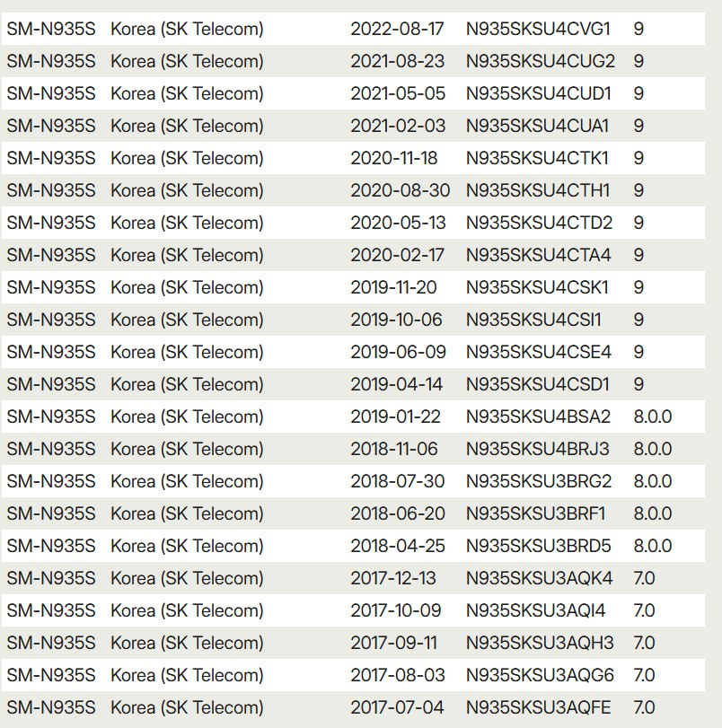The height and width of the screenshot is (728, 722).
Task: Click firmware code N935SKSU4CTA4
Action: (538, 255)
